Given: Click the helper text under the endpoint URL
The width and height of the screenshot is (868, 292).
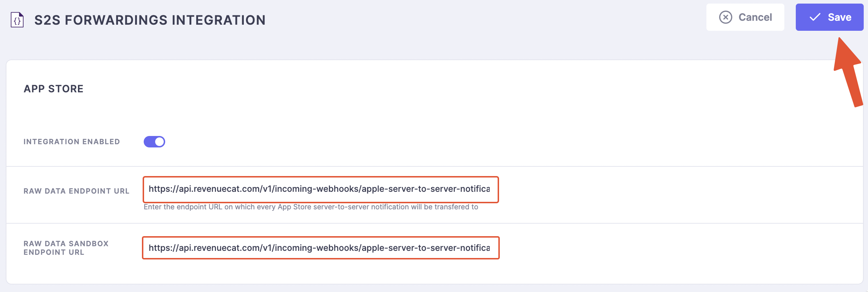Looking at the screenshot, I should (311, 207).
